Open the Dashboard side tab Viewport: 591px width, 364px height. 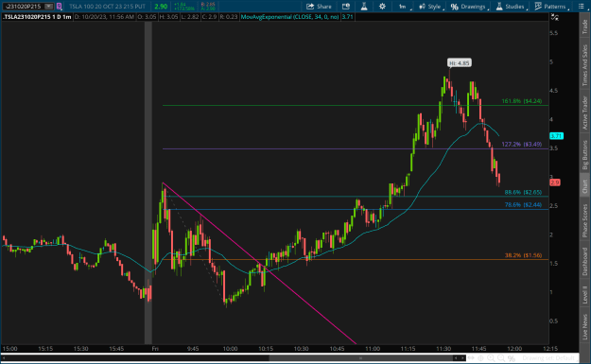pyautogui.click(x=585, y=261)
